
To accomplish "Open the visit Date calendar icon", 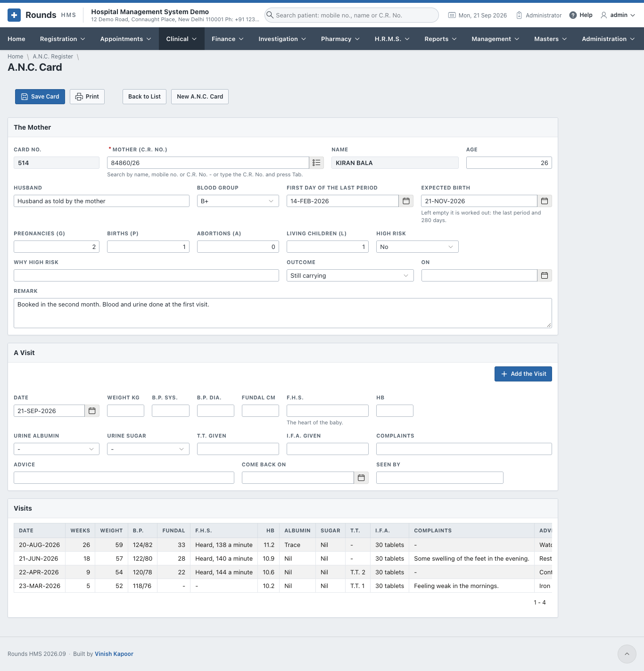I will [92, 411].
